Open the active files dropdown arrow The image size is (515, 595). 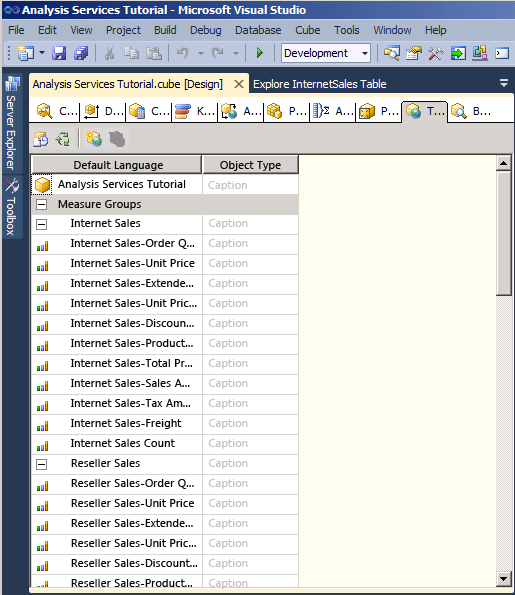point(504,83)
